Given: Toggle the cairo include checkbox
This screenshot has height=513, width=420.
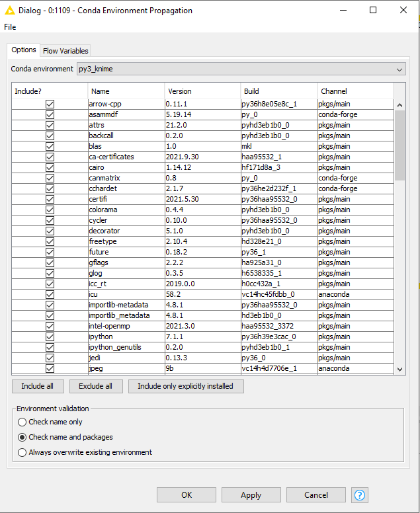Looking at the screenshot, I should point(50,167).
